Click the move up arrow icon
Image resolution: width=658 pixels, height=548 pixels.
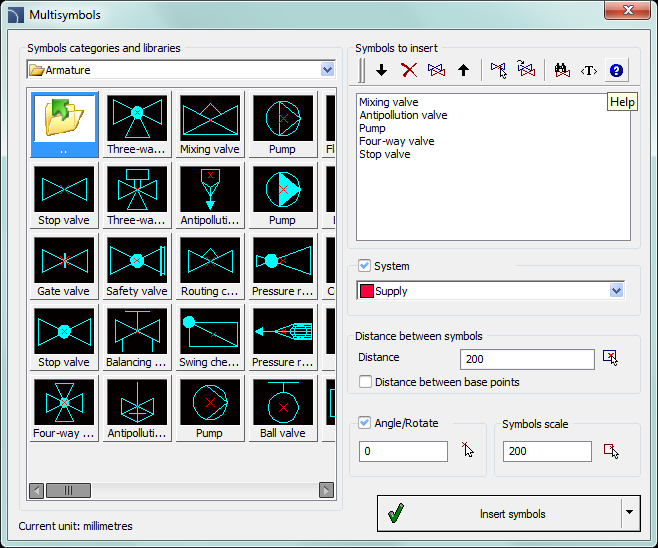tap(463, 70)
